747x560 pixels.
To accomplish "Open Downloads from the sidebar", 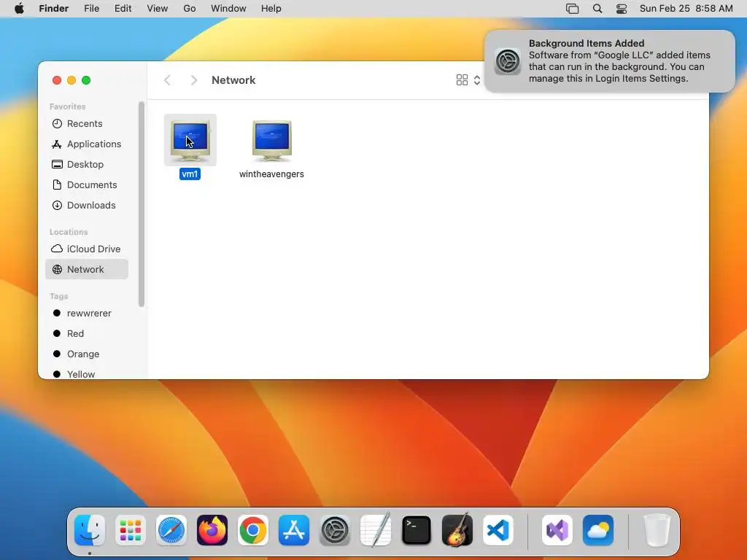I will (87, 205).
